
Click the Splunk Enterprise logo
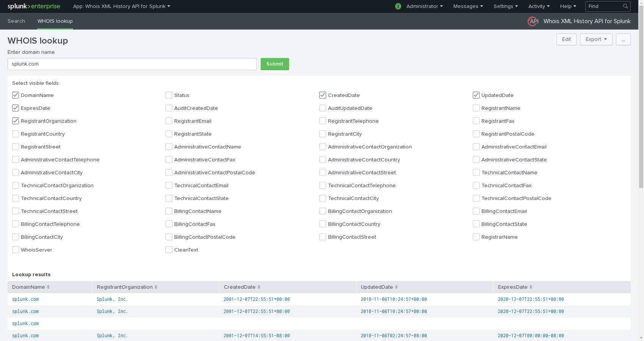34,6
